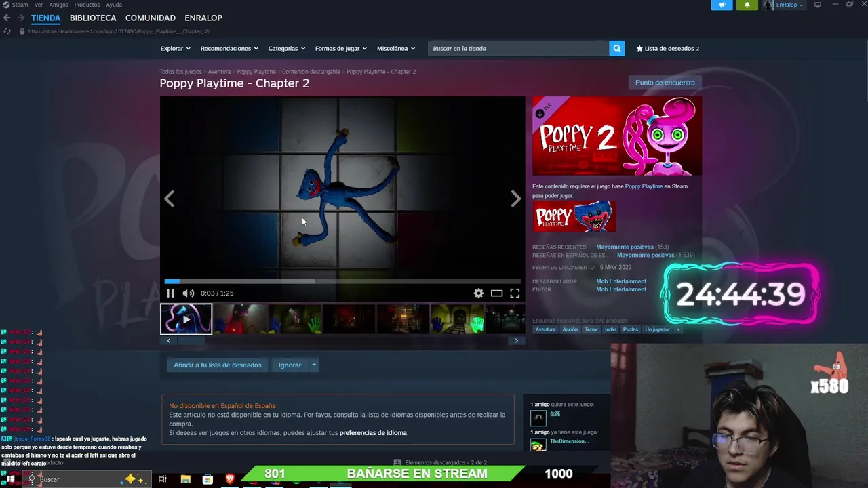Open the Amigos menu

[58, 5]
